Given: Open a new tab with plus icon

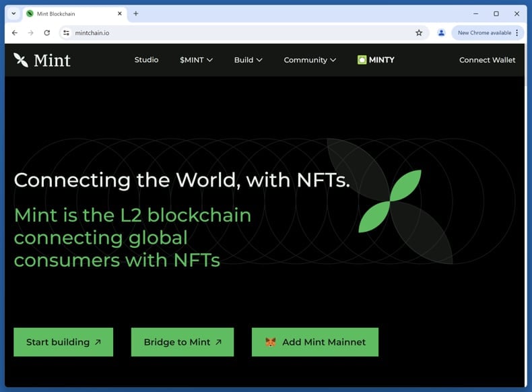Looking at the screenshot, I should pyautogui.click(x=136, y=13).
